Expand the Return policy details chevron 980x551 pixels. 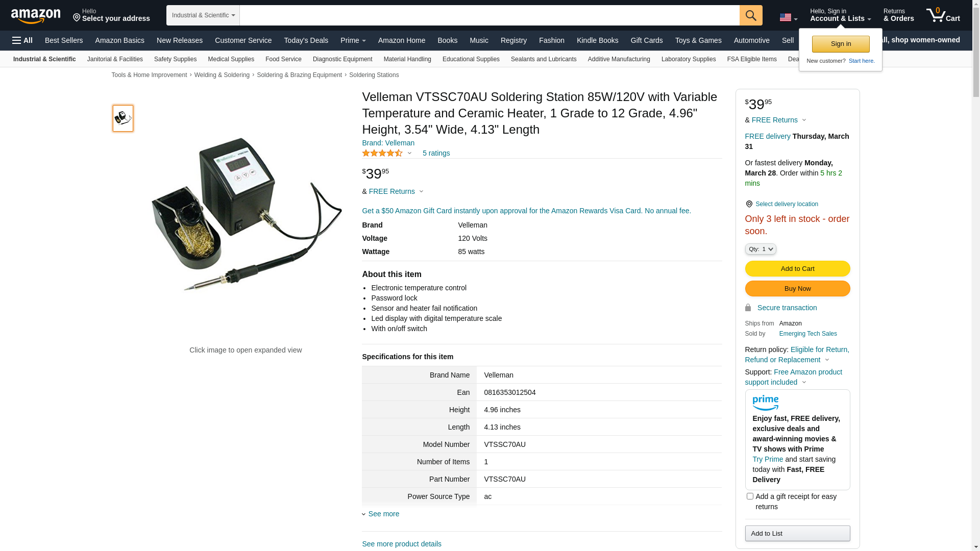pyautogui.click(x=827, y=360)
